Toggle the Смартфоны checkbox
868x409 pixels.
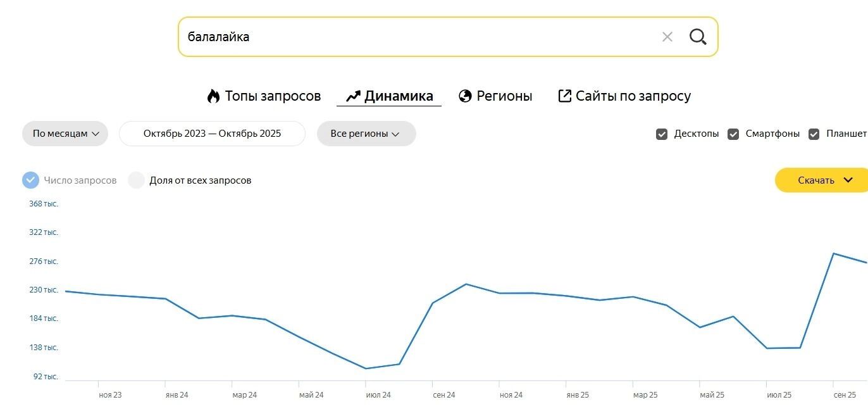733,134
